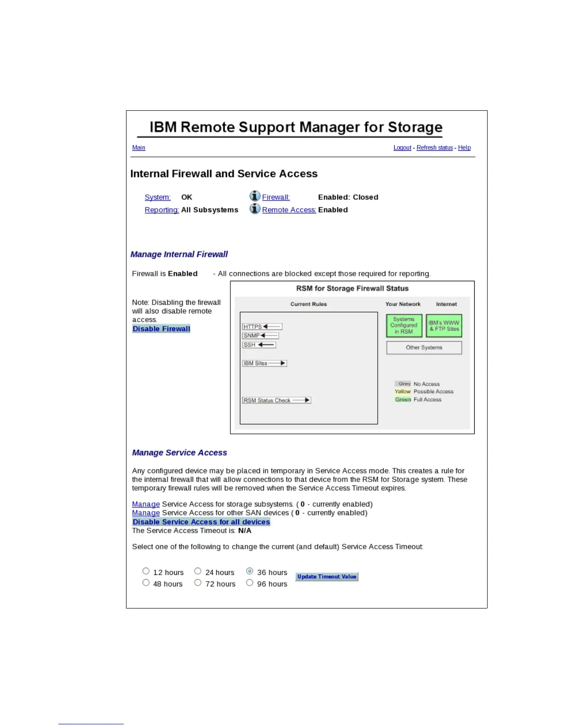Click the 'Current Rules' column label
The image size is (563, 728).
[x=309, y=304]
